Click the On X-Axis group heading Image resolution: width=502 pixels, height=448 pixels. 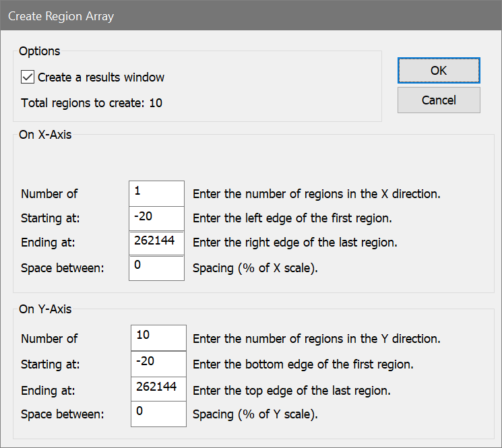tap(45, 135)
